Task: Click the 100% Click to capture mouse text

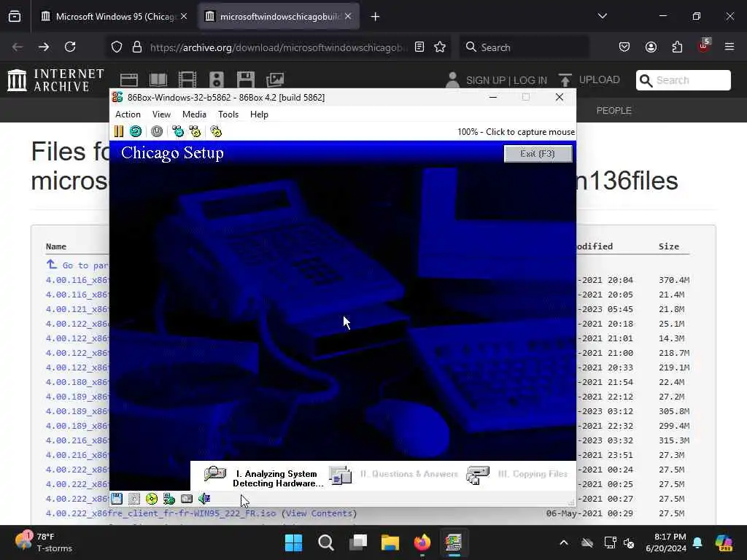Action: pos(516,132)
